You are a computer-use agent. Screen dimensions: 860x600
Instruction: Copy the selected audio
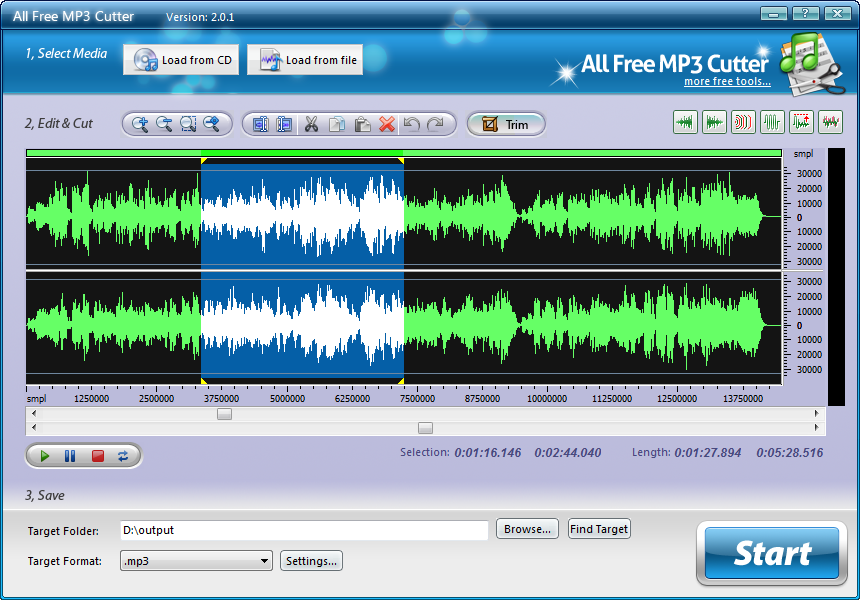[x=337, y=124]
